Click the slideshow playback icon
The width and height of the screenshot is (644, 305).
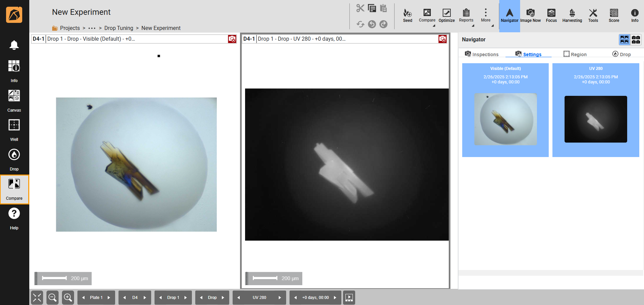[349, 298]
